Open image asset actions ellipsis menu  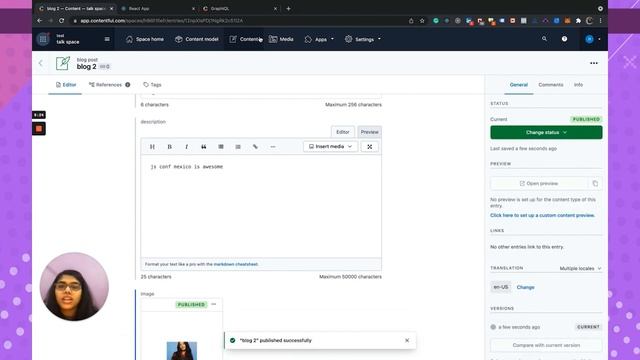coord(214,304)
